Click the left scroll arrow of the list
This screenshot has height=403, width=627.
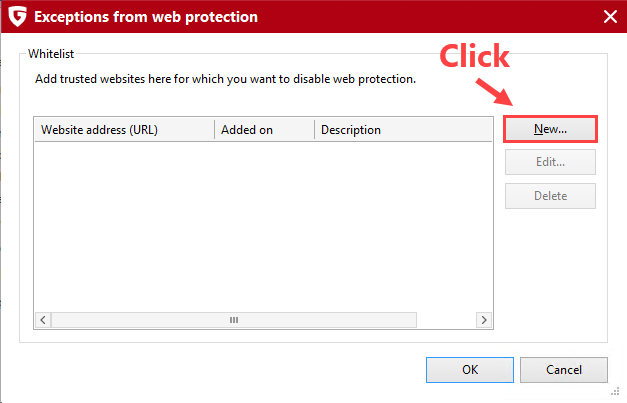[43, 320]
